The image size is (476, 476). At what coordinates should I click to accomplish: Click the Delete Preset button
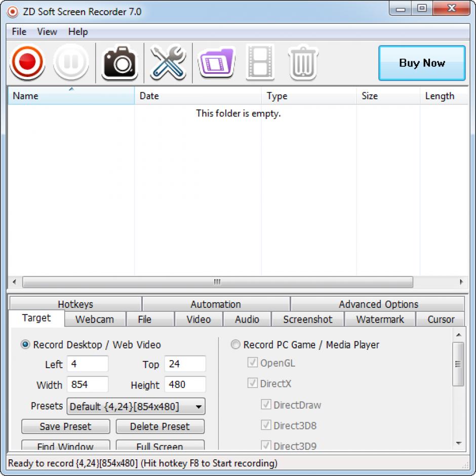click(x=160, y=426)
